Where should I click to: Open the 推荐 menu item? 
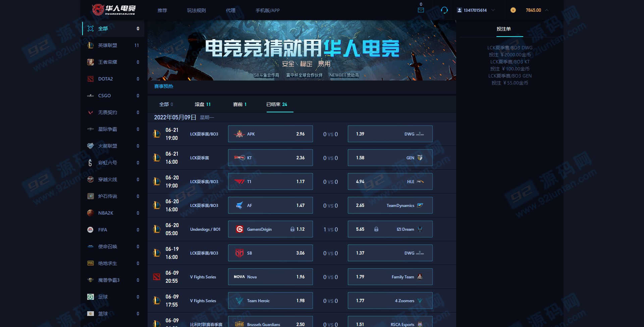coord(162,10)
